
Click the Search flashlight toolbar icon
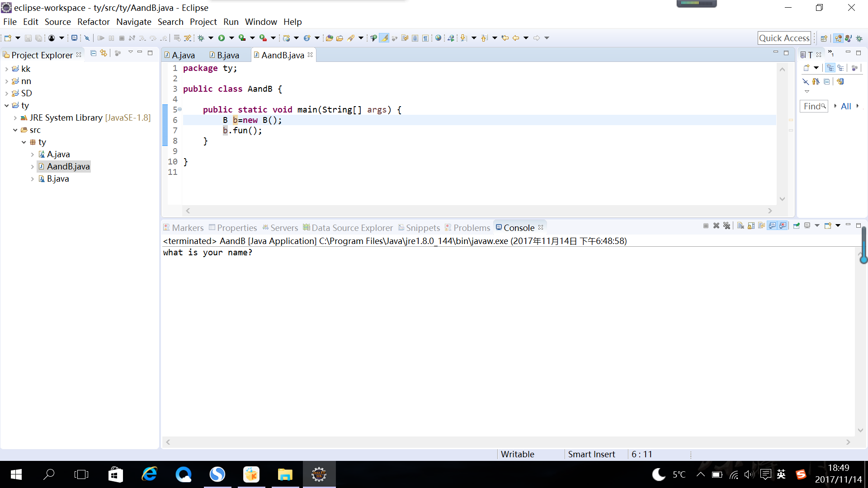tap(351, 38)
